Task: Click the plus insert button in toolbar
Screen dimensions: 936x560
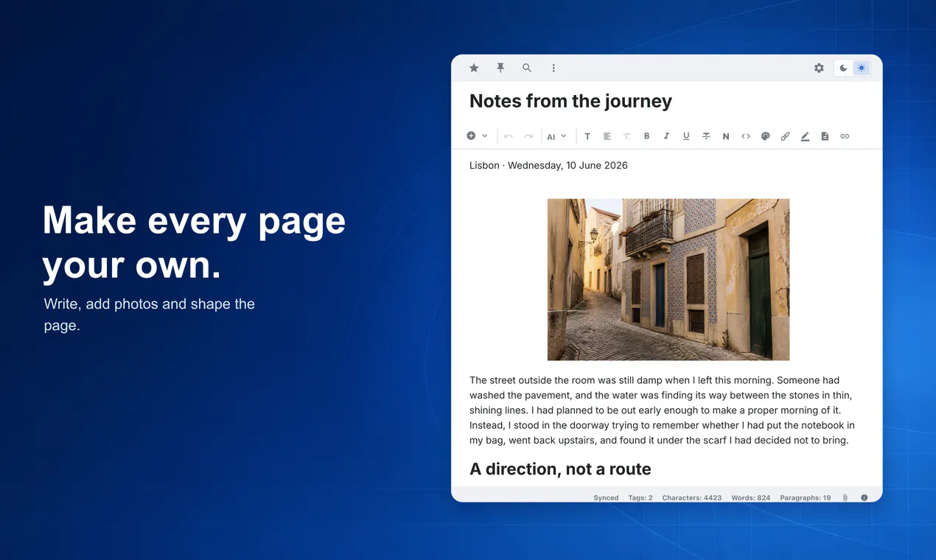Action: point(471,136)
